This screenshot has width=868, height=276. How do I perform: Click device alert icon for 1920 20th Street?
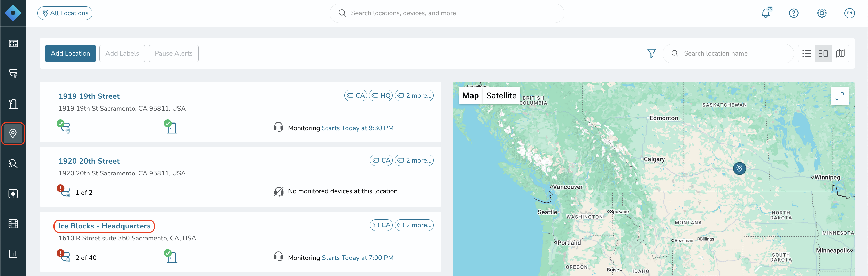coord(63,191)
